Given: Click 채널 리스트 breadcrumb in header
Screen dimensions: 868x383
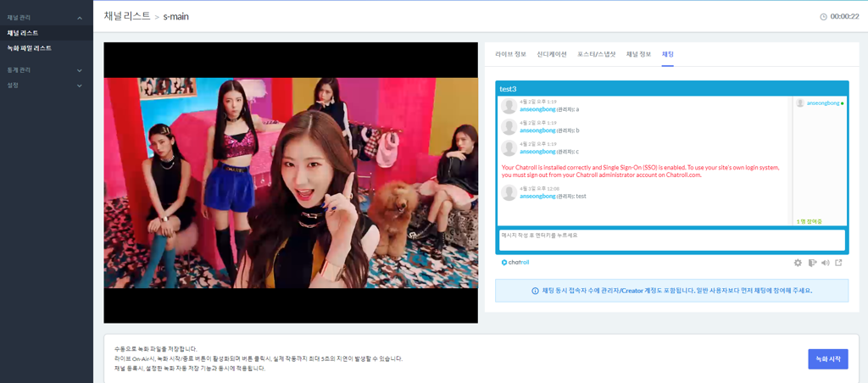Looking at the screenshot, I should (127, 16).
